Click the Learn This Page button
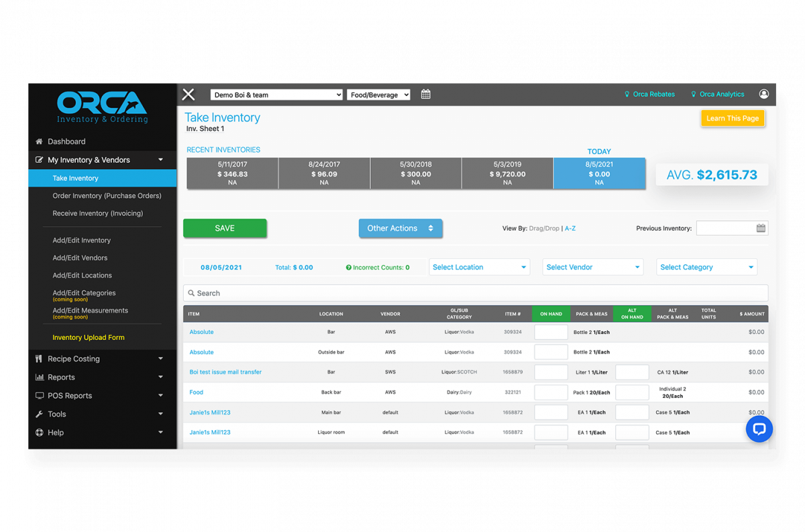 click(x=733, y=118)
